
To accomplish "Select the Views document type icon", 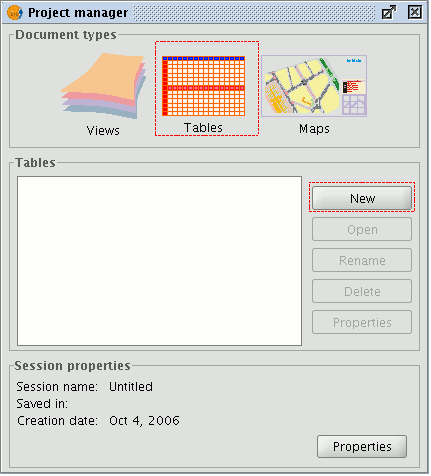I will [x=104, y=86].
